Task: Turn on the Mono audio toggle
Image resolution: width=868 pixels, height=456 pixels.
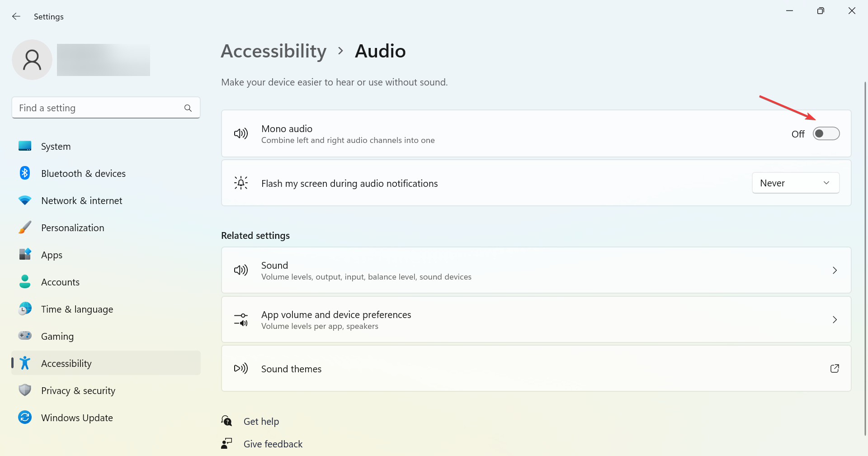Action: coord(826,134)
